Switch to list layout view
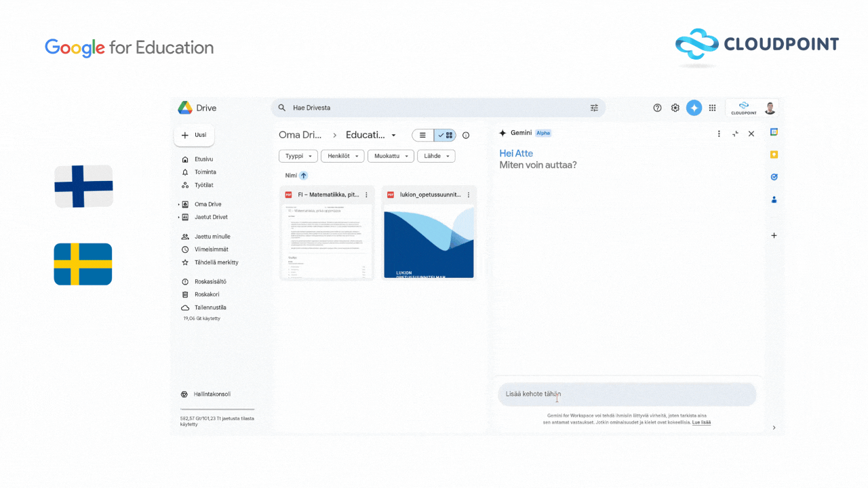This screenshot has width=868, height=488. pyautogui.click(x=423, y=136)
